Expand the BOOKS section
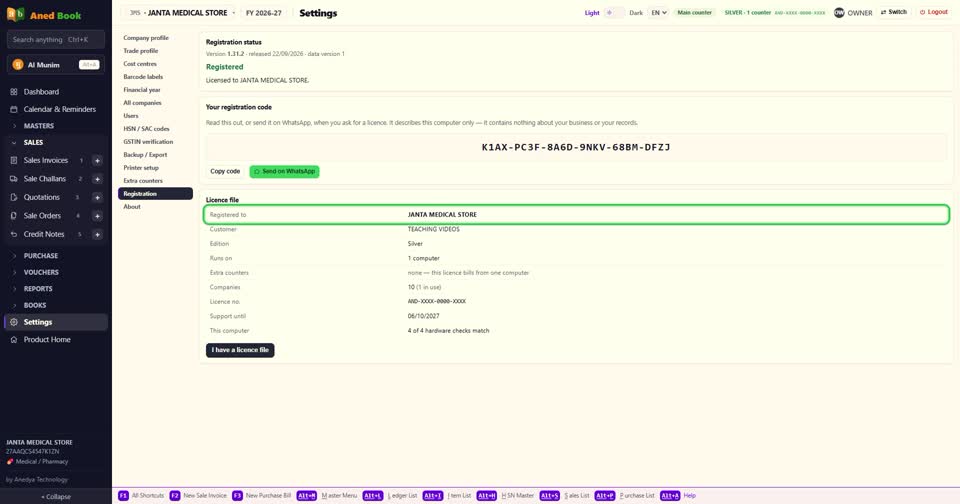 click(56, 305)
